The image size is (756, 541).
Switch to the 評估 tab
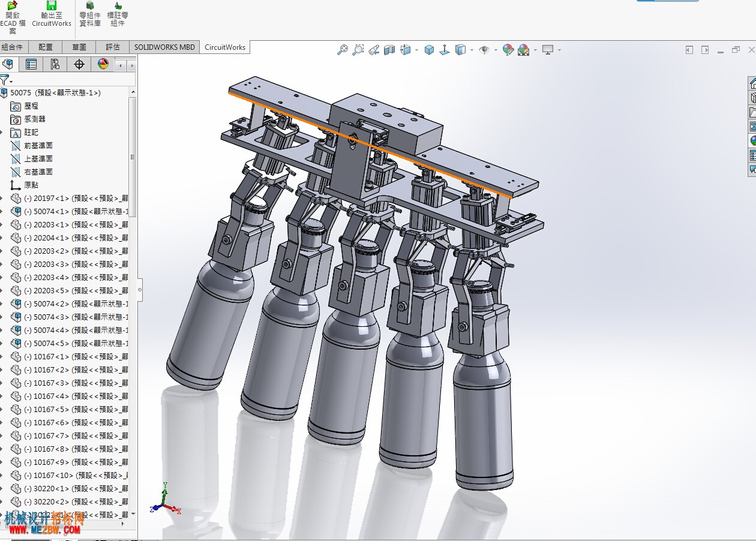coord(113,47)
